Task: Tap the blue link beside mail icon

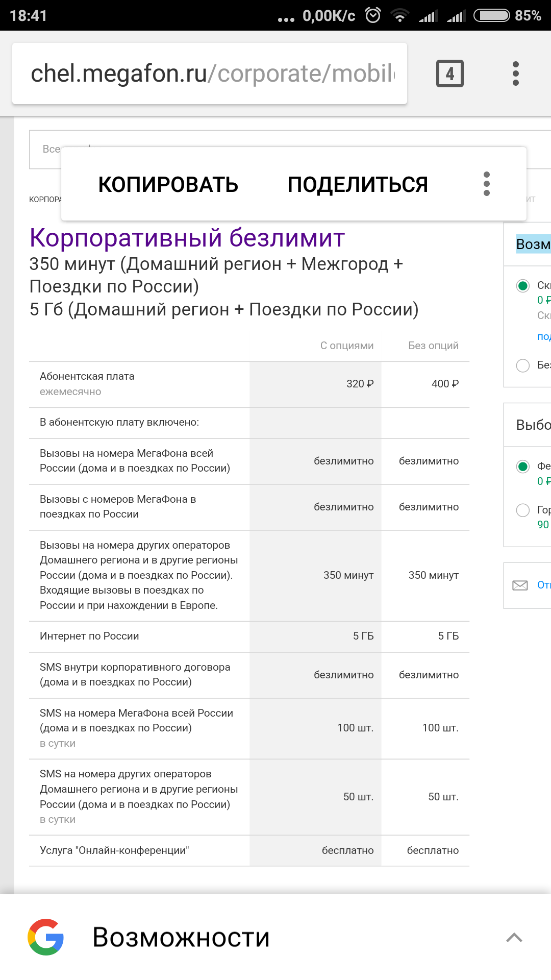Action: click(x=543, y=585)
